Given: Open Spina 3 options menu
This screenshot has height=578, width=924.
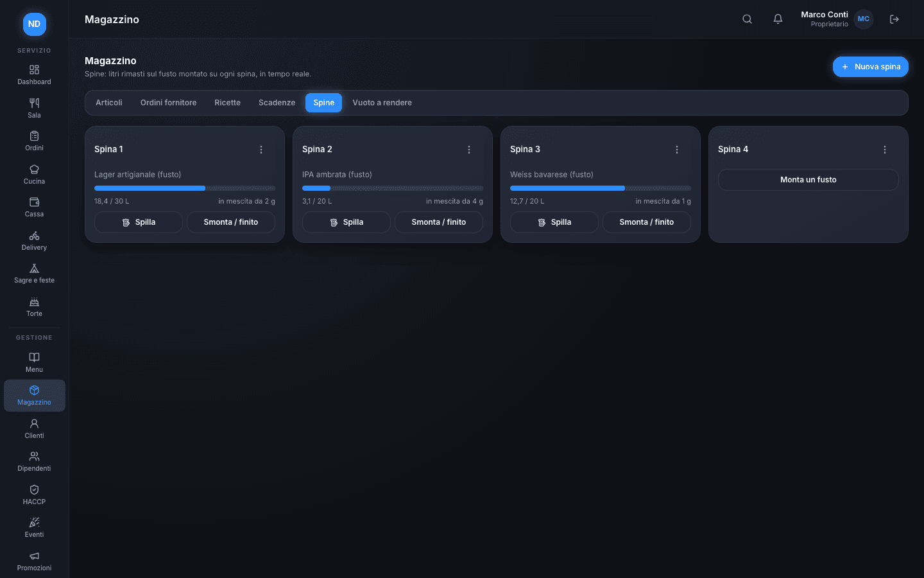Looking at the screenshot, I should [677, 150].
